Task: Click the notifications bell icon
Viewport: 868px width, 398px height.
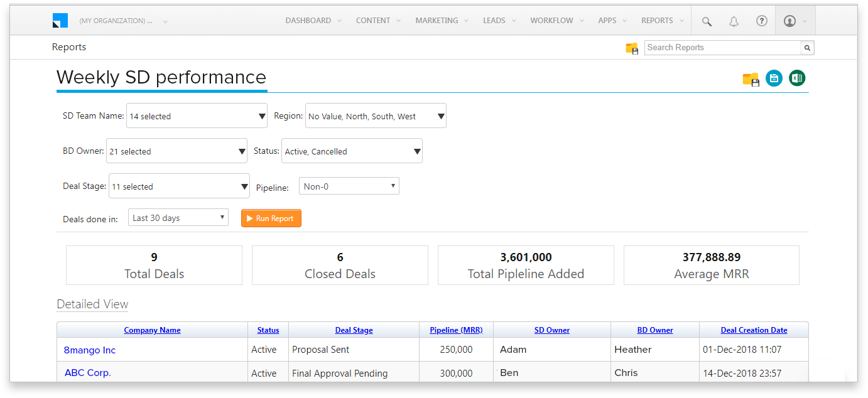Action: pos(734,21)
